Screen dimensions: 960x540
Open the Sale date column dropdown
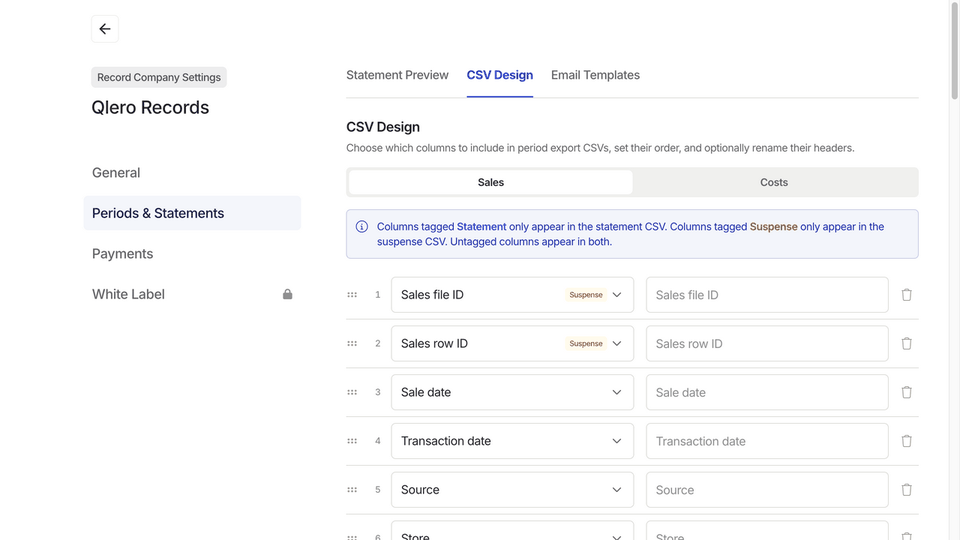(512, 392)
